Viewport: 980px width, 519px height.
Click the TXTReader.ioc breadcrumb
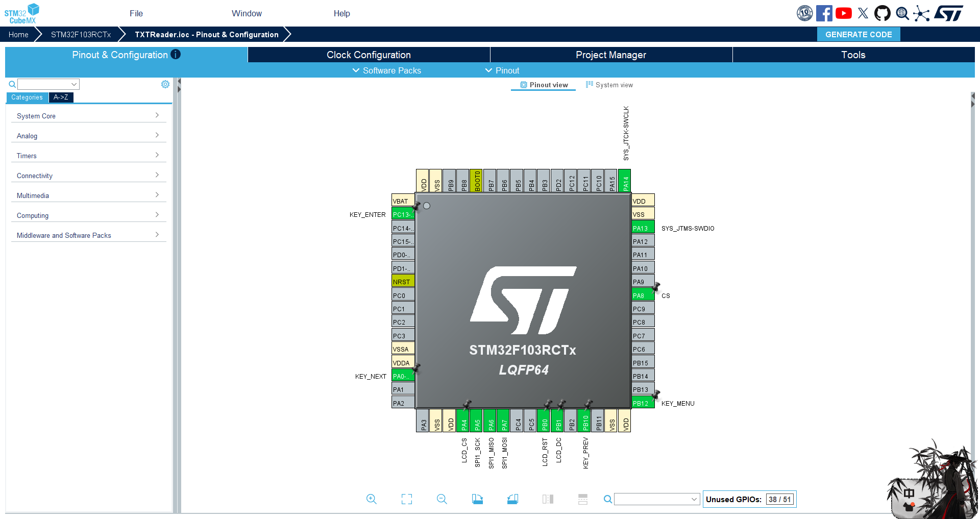coord(207,34)
